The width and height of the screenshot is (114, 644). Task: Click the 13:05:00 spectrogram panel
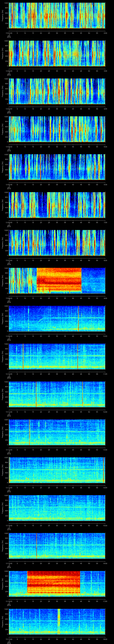pyautogui.click(x=57, y=167)
